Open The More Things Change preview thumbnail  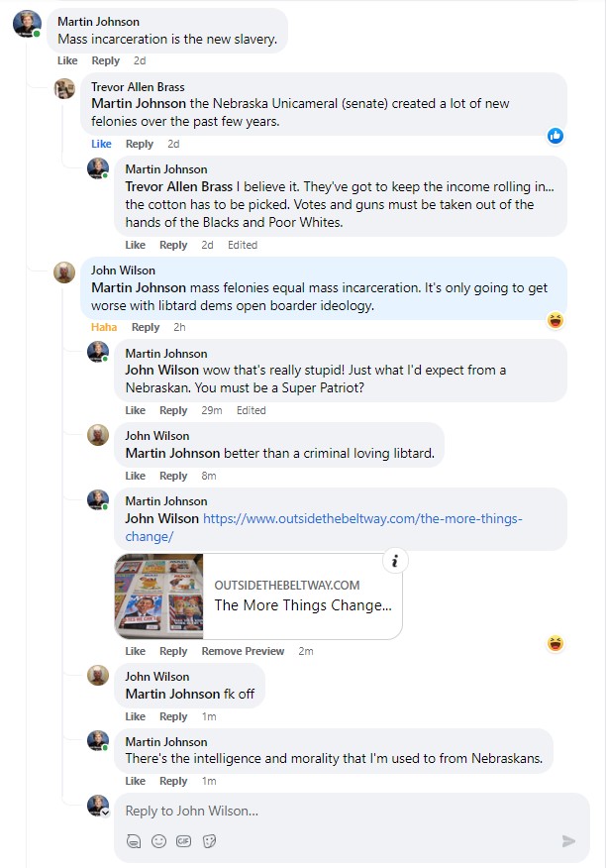click(158, 597)
